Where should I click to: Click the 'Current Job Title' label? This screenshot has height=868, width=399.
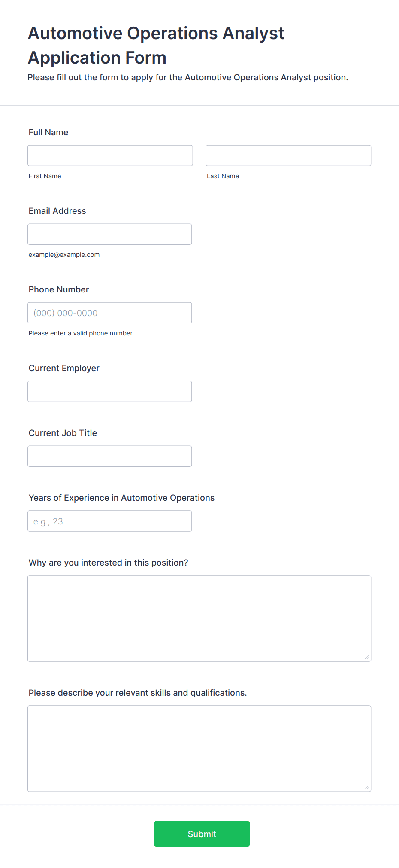(x=63, y=433)
